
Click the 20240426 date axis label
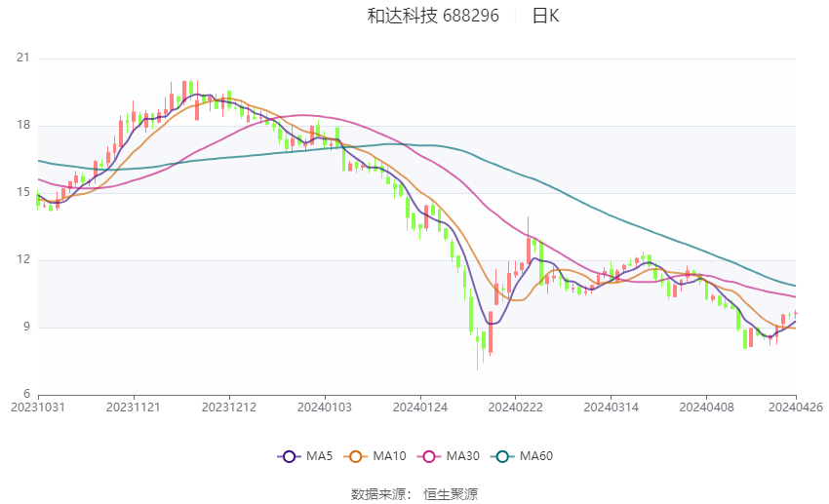pos(796,407)
